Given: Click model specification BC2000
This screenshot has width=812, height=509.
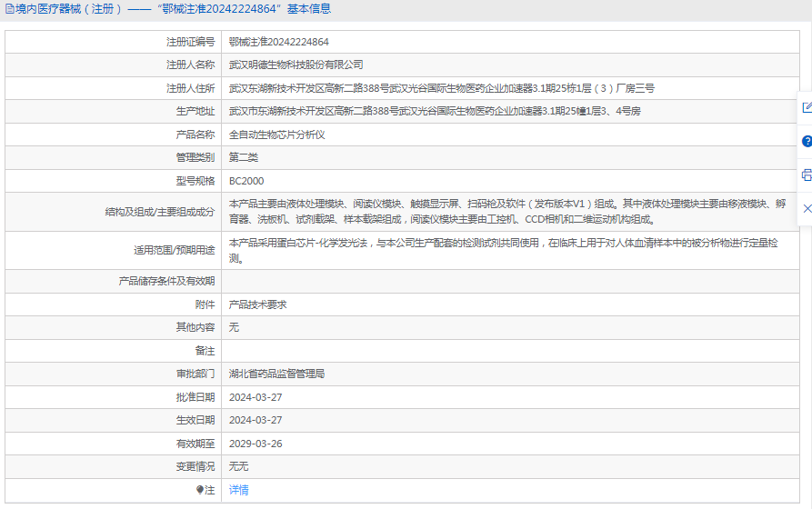Looking at the screenshot, I should (x=246, y=181).
